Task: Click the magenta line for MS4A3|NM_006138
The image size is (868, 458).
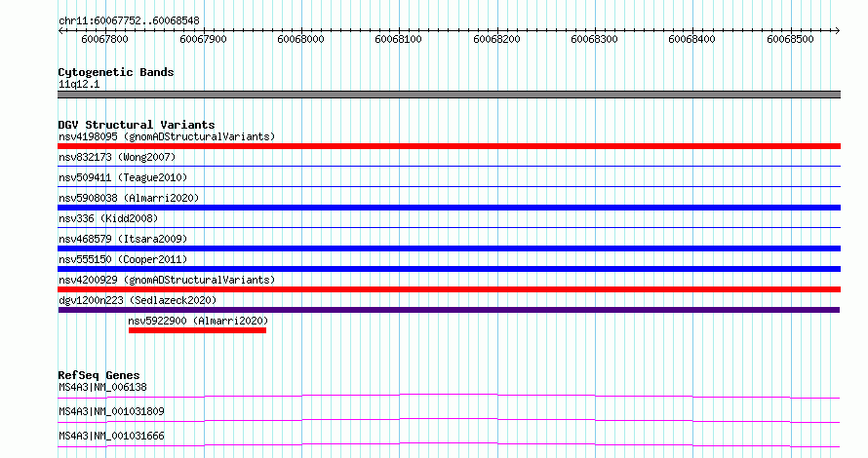Action: (449, 396)
